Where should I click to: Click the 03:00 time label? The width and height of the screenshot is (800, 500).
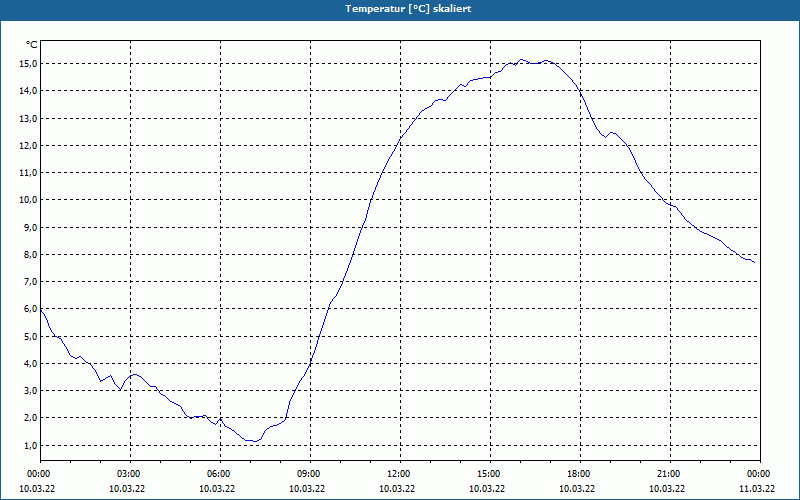click(x=131, y=474)
